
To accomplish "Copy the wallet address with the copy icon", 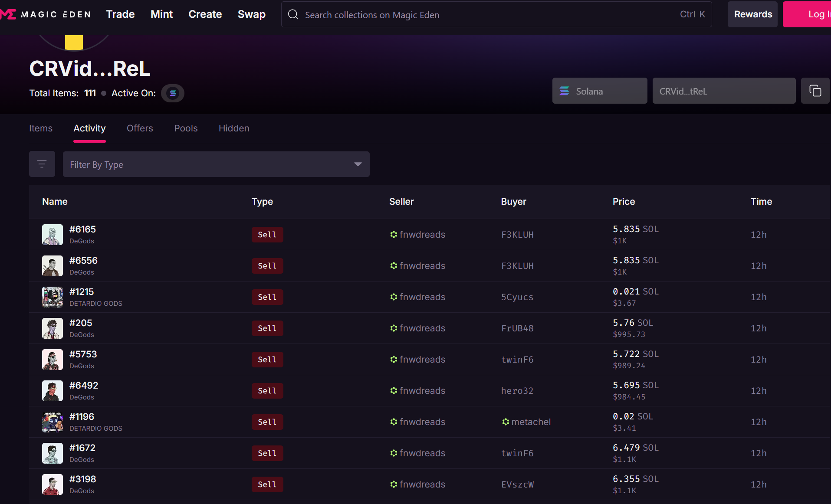I will [x=815, y=91].
